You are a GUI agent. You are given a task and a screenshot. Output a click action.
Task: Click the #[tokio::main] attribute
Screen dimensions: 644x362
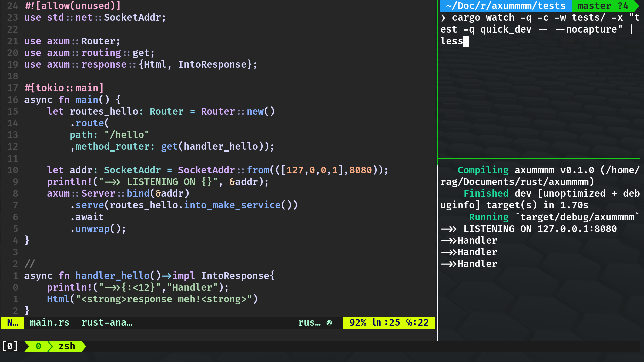(x=64, y=88)
